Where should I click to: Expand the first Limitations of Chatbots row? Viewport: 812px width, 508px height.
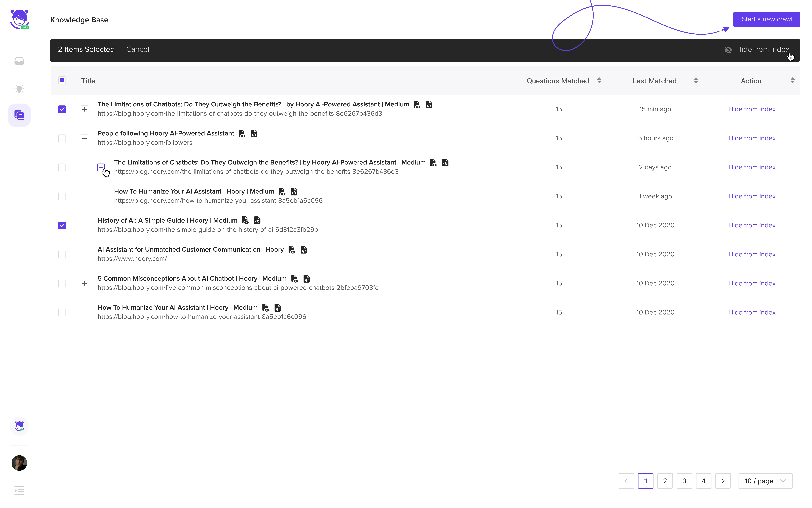pos(85,109)
